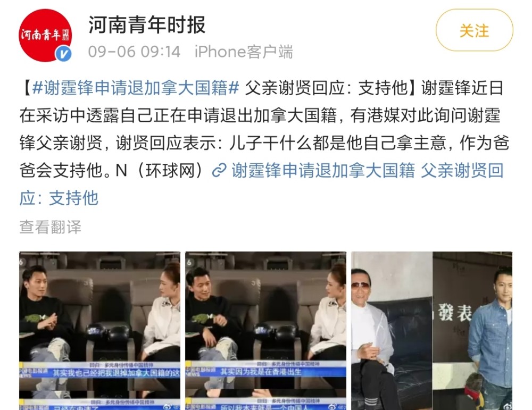Tap 查看翻译 to translate the post
Image resolution: width=532 pixels, height=410 pixels.
[x=50, y=227]
